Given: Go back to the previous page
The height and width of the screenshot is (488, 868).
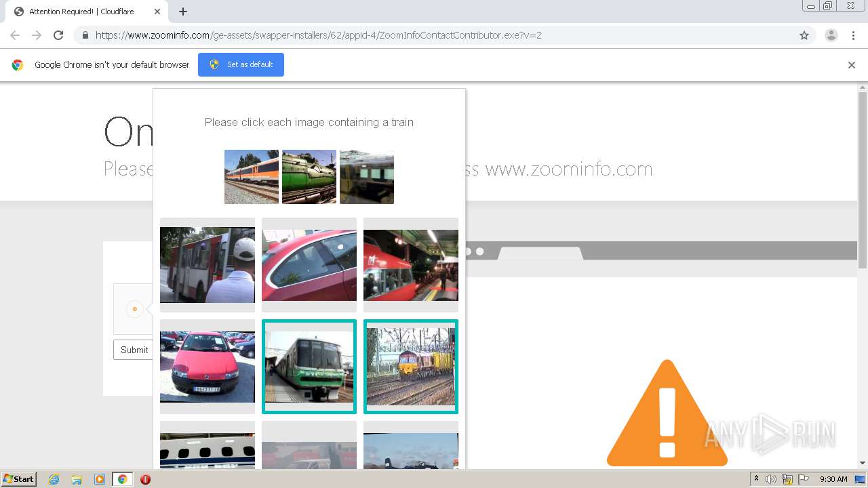Looking at the screenshot, I should coord(15,35).
